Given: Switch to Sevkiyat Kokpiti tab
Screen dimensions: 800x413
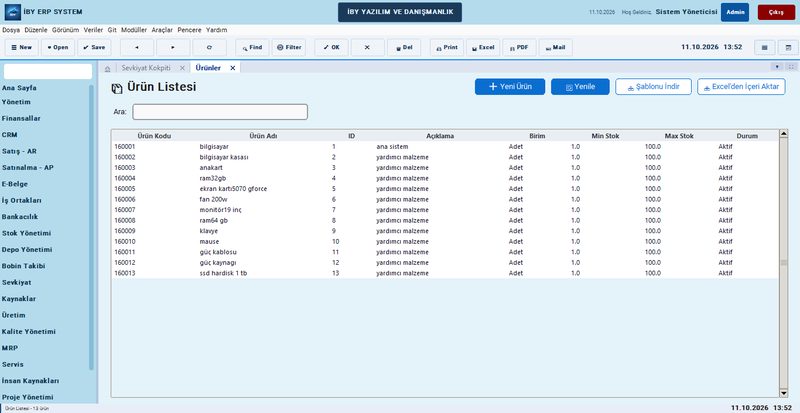Looking at the screenshot, I should coord(146,68).
